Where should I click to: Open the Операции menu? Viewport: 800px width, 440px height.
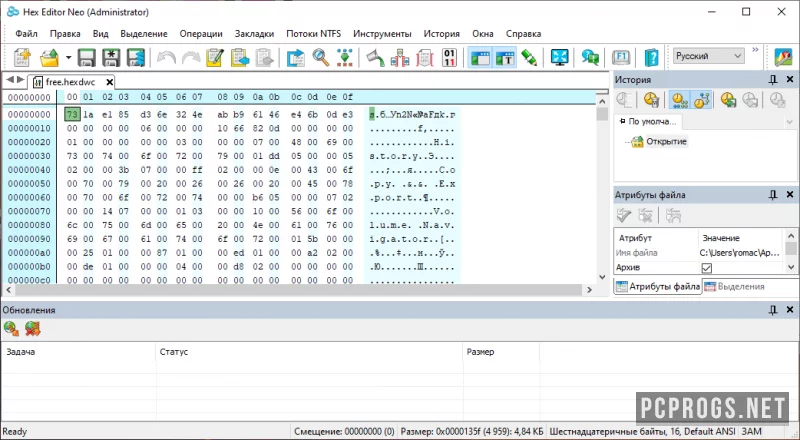point(201,34)
